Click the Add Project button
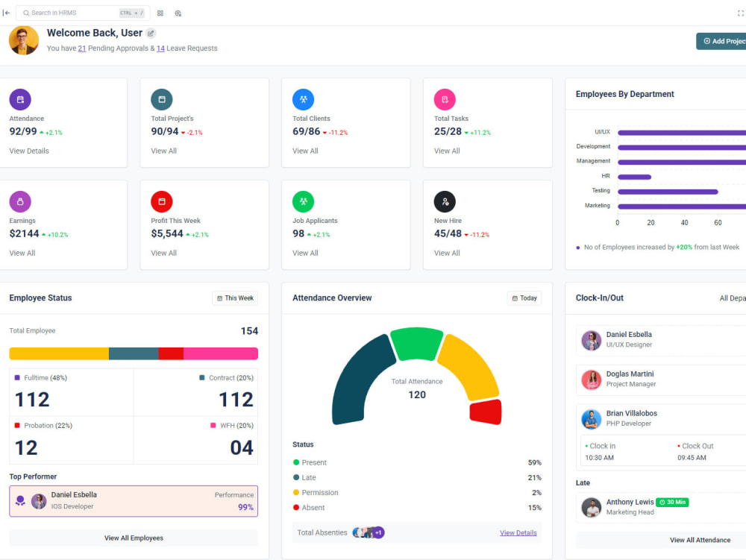The height and width of the screenshot is (560, 746). (x=721, y=41)
